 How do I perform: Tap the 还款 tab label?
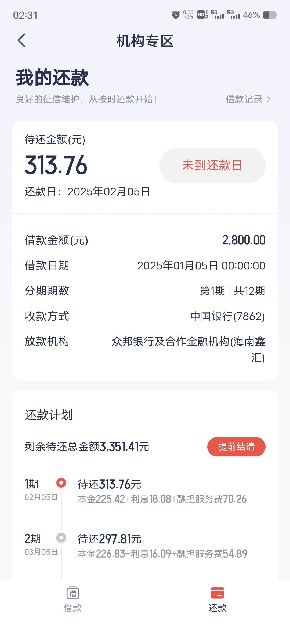point(218,608)
